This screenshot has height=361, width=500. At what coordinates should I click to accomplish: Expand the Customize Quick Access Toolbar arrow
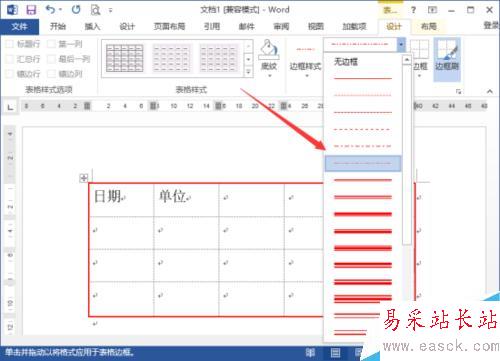click(x=110, y=10)
